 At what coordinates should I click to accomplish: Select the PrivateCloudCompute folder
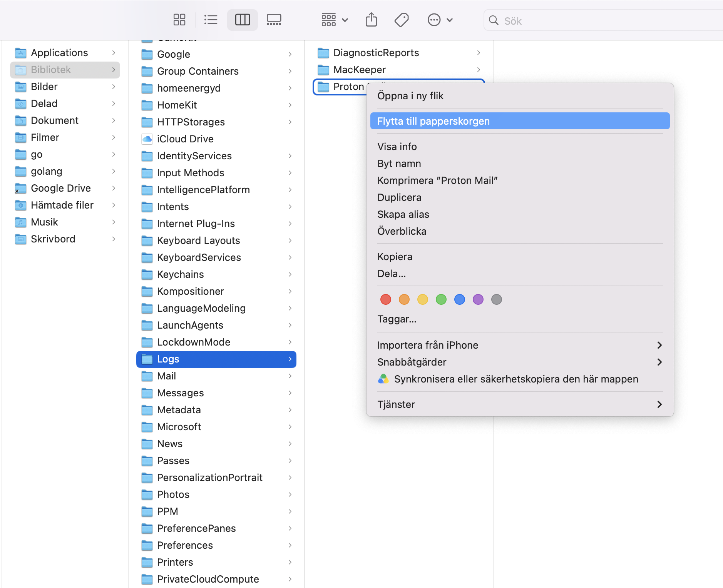coord(216,579)
